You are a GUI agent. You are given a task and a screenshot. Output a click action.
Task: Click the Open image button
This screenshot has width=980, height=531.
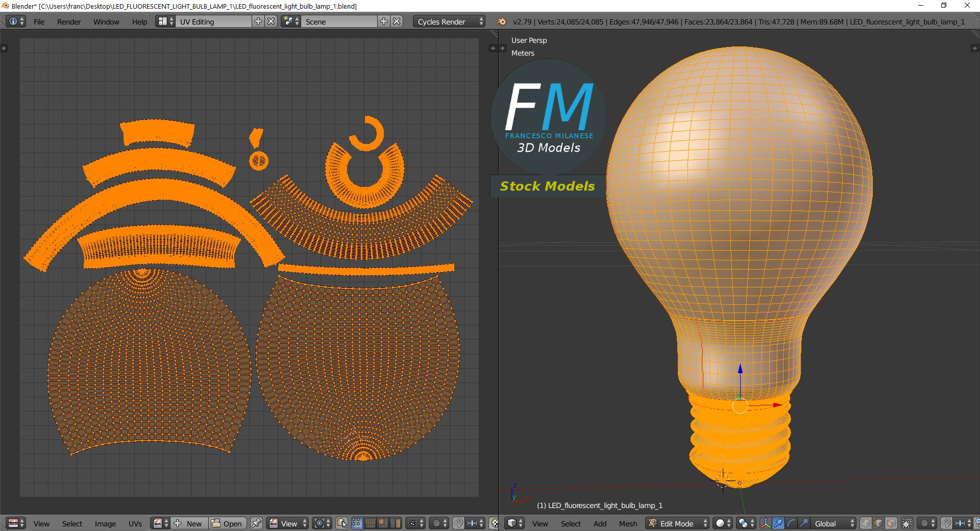tap(227, 523)
